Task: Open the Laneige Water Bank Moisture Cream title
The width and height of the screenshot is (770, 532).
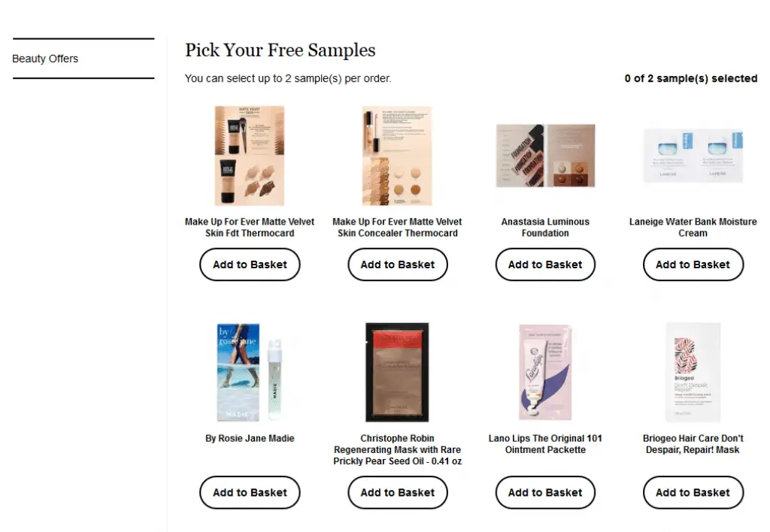Action: 693,227
